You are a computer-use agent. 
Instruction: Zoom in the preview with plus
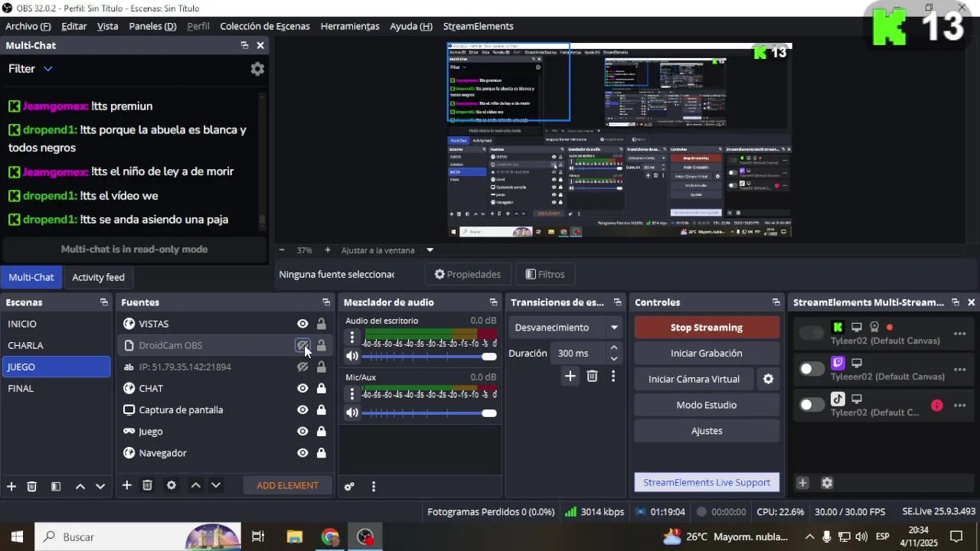(328, 250)
